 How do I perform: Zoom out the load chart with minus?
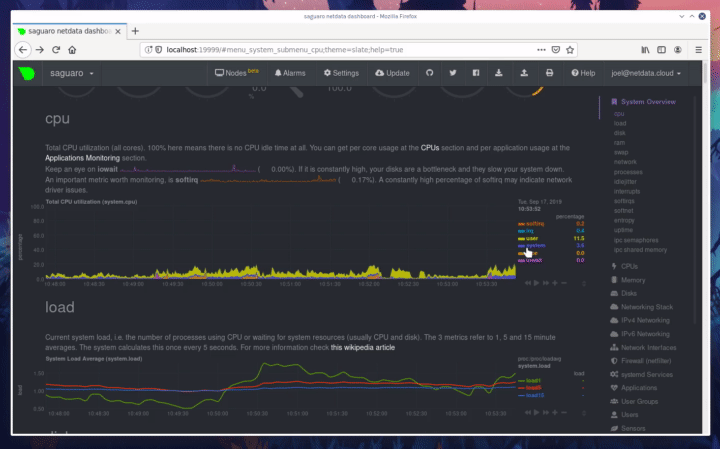[x=564, y=413]
